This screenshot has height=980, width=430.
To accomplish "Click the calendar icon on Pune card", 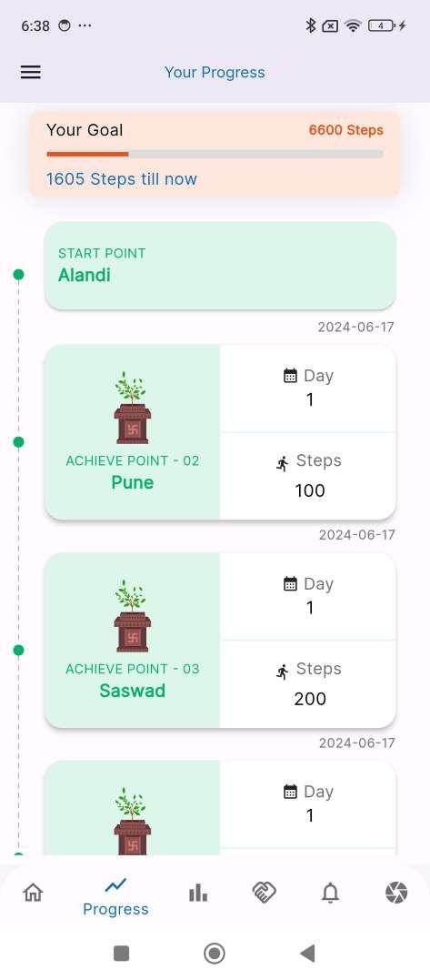I will coord(290,376).
